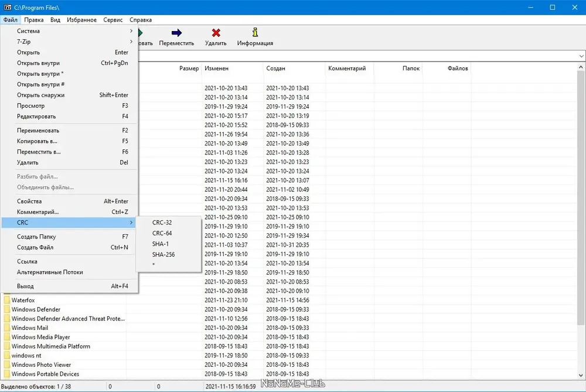The height and width of the screenshot is (392, 586).
Task: Choose Удалить in the file menu
Action: (70, 162)
